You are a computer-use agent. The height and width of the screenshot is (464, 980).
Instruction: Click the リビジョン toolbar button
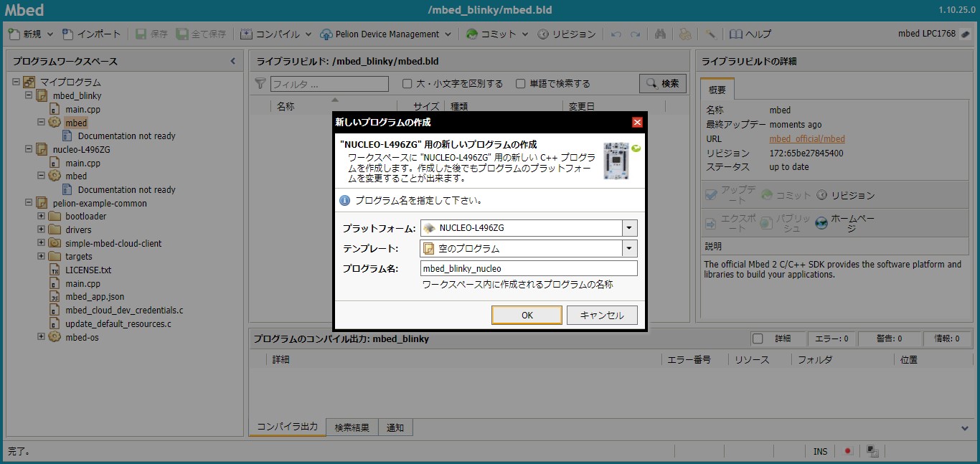(566, 34)
